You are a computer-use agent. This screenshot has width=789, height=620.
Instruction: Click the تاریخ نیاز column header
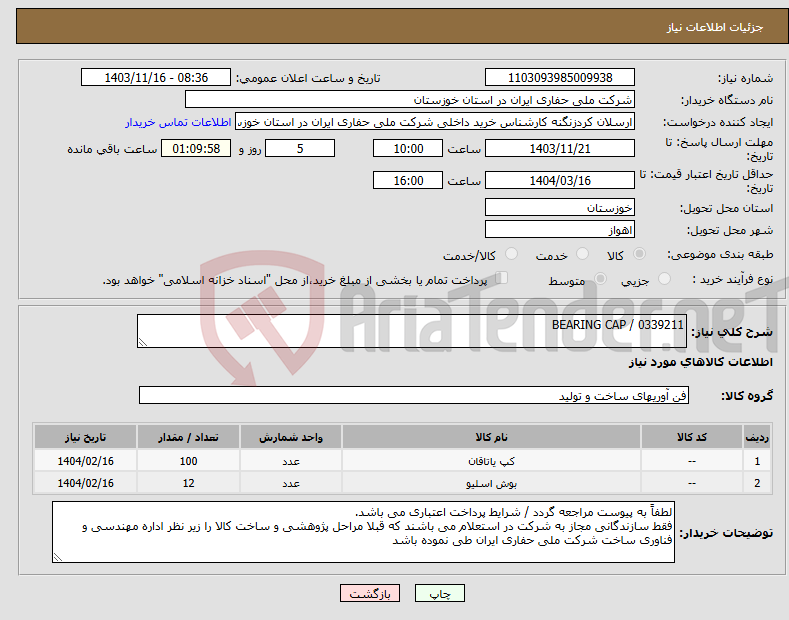(x=85, y=437)
